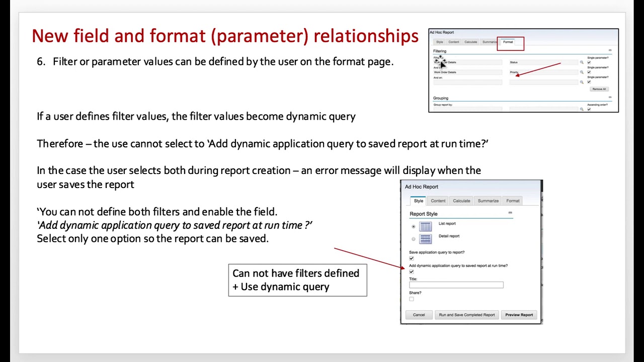Uncheck Save application query to report
The image size is (644, 362).
[x=412, y=258]
